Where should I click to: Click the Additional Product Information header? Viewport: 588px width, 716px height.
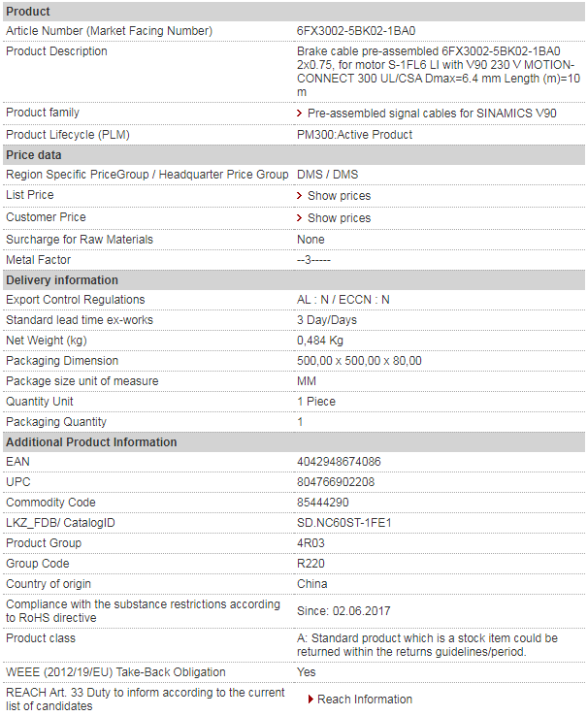(294, 442)
